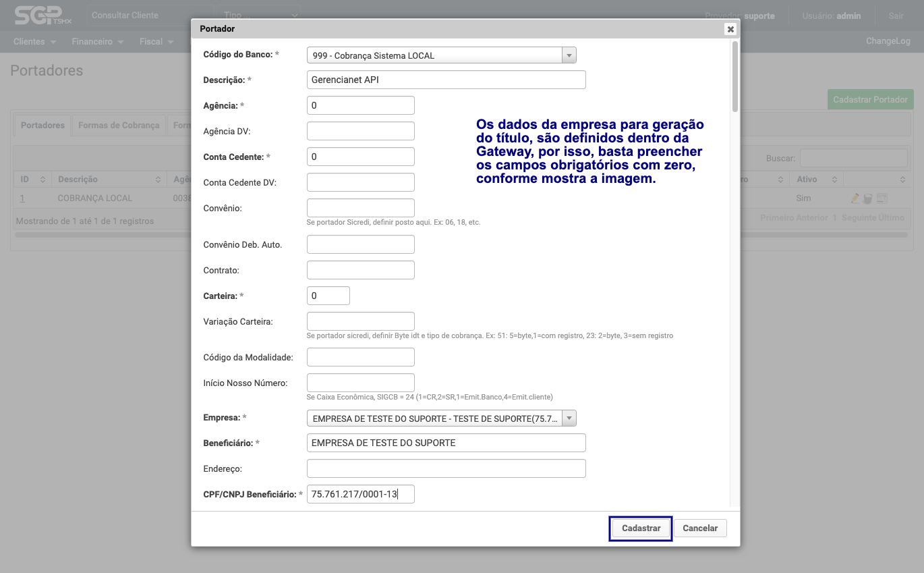This screenshot has height=573, width=924.
Task: Click the Beneficiário input field
Action: pyautogui.click(x=446, y=443)
